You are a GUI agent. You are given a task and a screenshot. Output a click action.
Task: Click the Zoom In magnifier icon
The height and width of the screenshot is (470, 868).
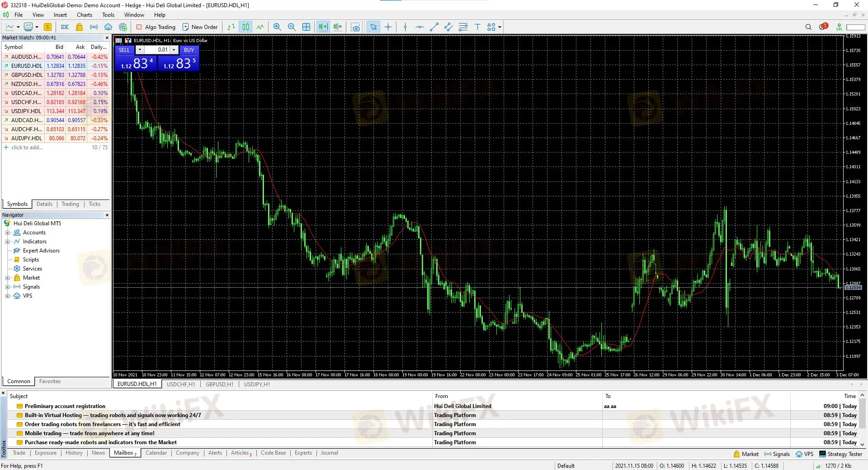pos(277,27)
